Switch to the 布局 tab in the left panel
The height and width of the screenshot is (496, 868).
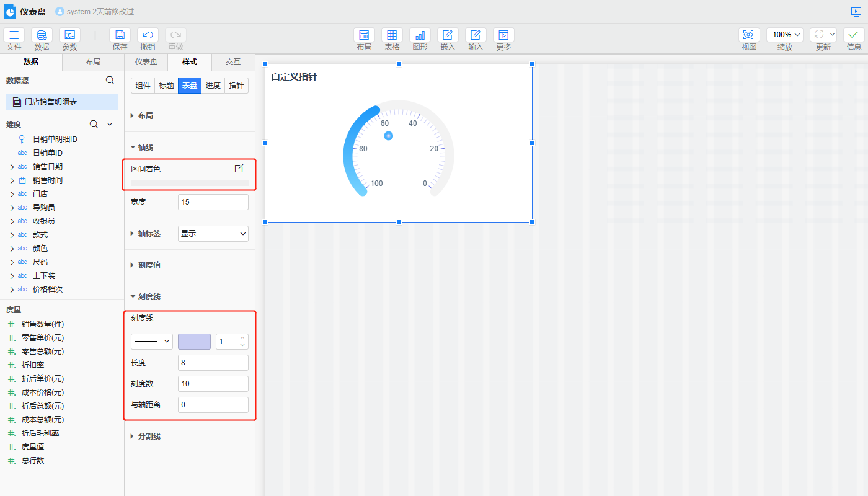pos(93,62)
